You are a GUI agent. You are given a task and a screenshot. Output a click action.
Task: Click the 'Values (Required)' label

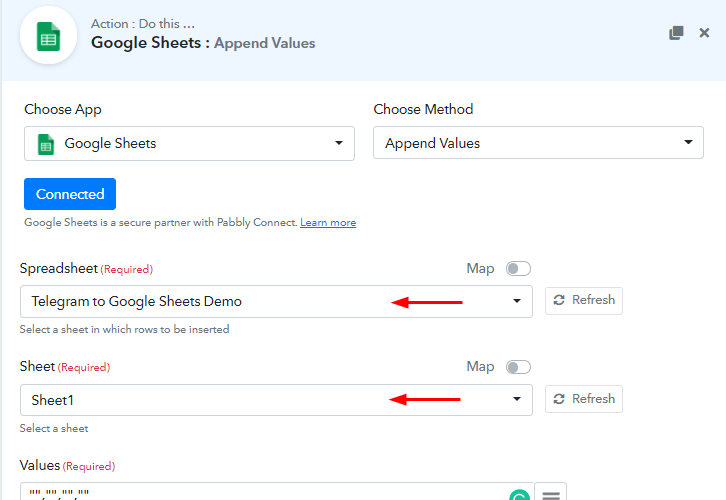pyautogui.click(x=68, y=465)
